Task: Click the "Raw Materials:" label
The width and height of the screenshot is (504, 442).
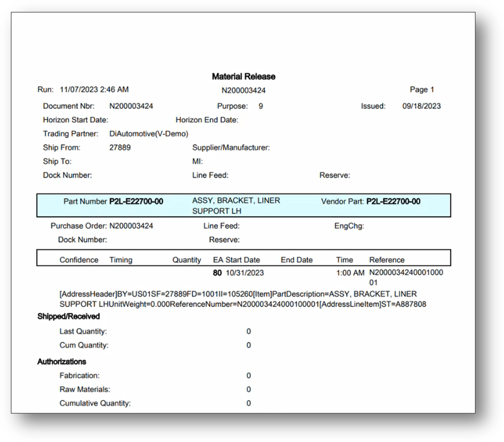Action: point(85,389)
